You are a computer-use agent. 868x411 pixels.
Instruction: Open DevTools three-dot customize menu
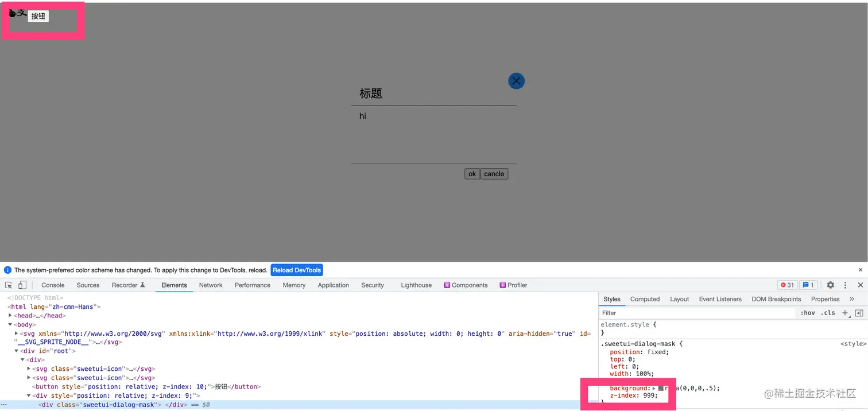click(845, 285)
